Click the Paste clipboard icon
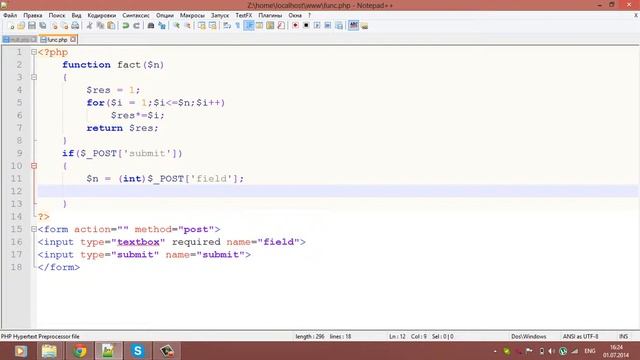640x360 pixels. [x=111, y=26]
